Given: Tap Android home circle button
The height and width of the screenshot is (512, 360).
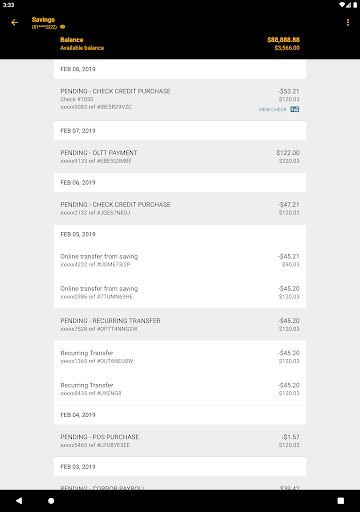Looking at the screenshot, I should point(51,501).
